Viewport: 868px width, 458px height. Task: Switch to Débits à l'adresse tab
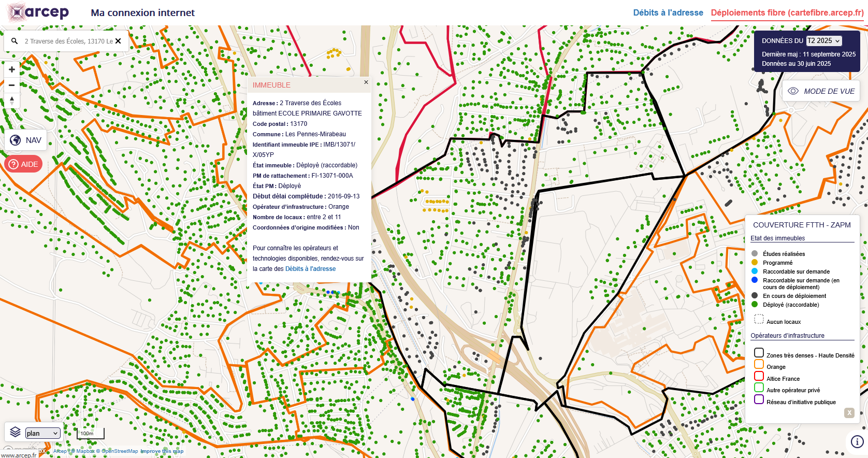click(668, 13)
